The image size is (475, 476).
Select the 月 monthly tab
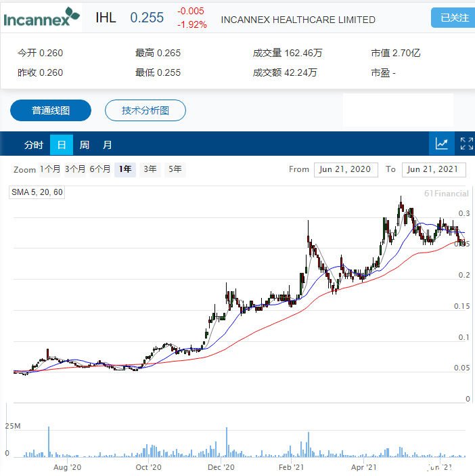[x=107, y=145]
